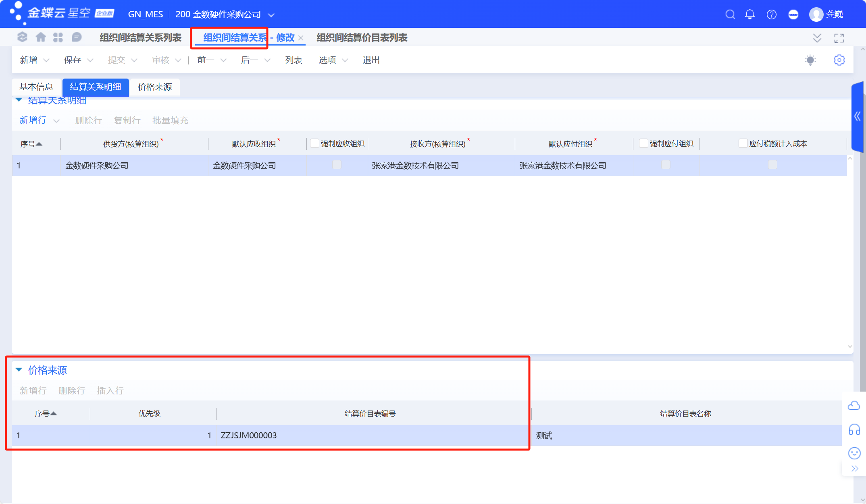Screen dimensions: 866x504
Task: Toggle 应付税额计入成本 header checkbox
Action: pyautogui.click(x=743, y=143)
